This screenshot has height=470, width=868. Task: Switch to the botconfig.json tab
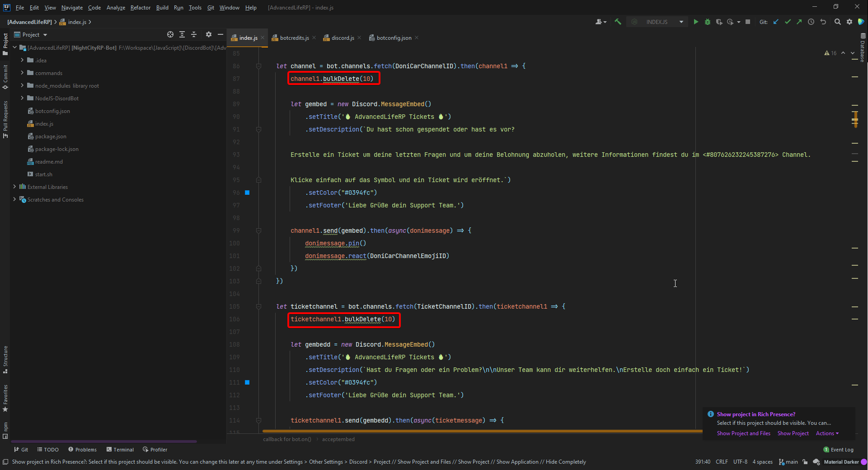394,38
